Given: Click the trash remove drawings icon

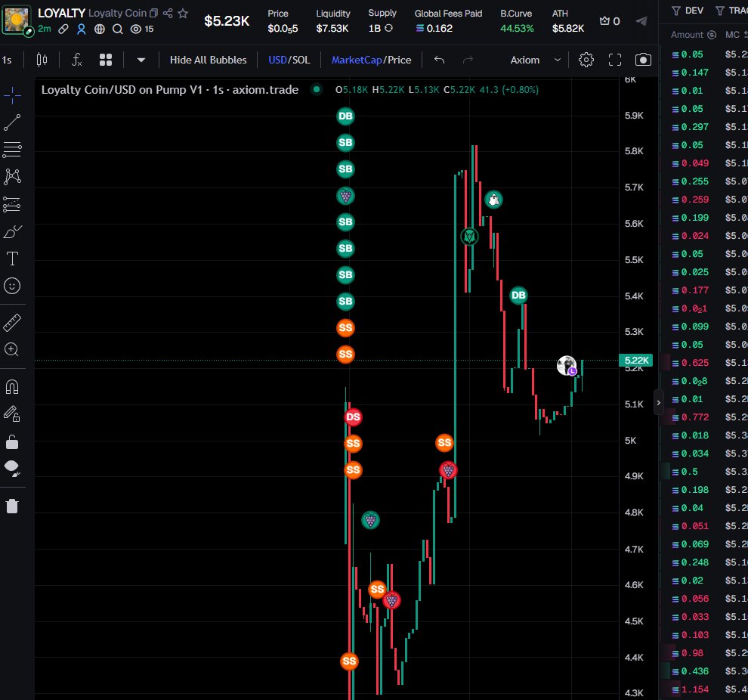Looking at the screenshot, I should [12, 506].
